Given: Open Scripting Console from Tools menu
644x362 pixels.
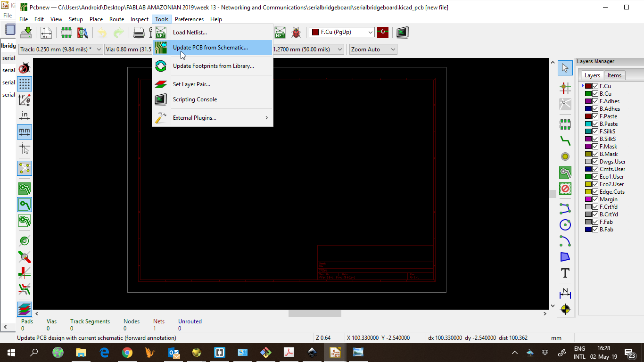Looking at the screenshot, I should 213,99.
